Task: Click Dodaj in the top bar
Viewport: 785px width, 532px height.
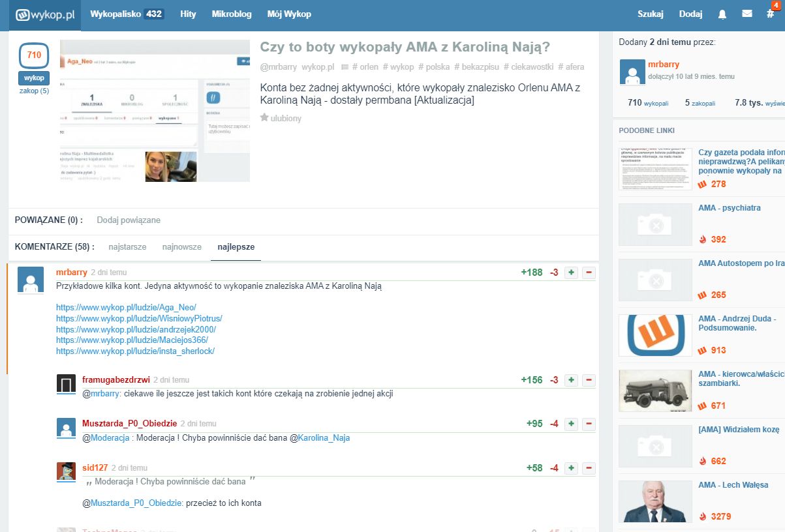Action: 690,14
